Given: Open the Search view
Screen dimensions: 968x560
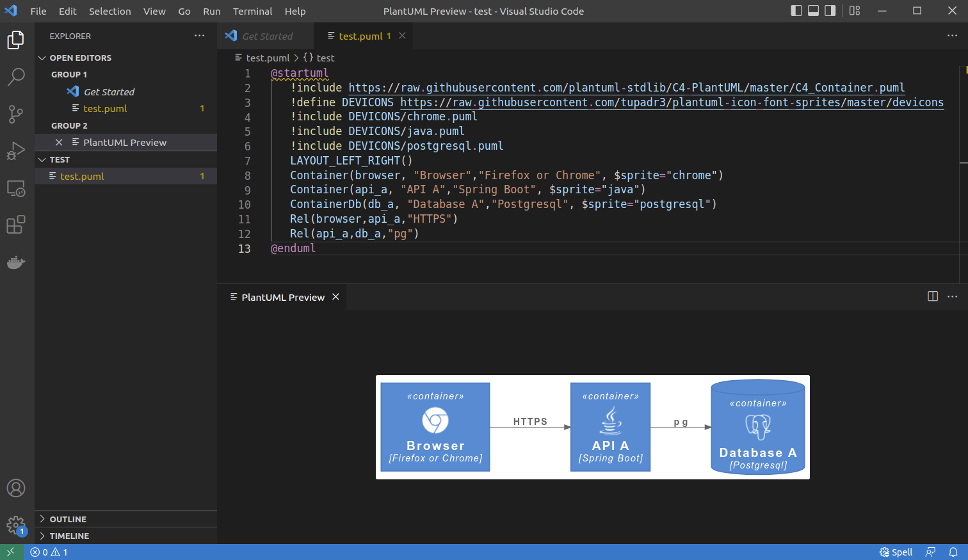Looking at the screenshot, I should tap(16, 77).
